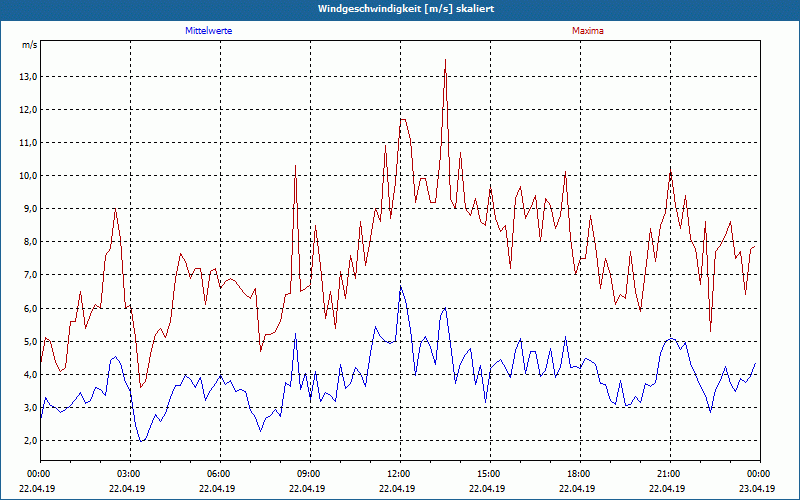800x500 pixels.
Task: Click the blue Mittelwerte peak at 12:00
Action: click(401, 287)
